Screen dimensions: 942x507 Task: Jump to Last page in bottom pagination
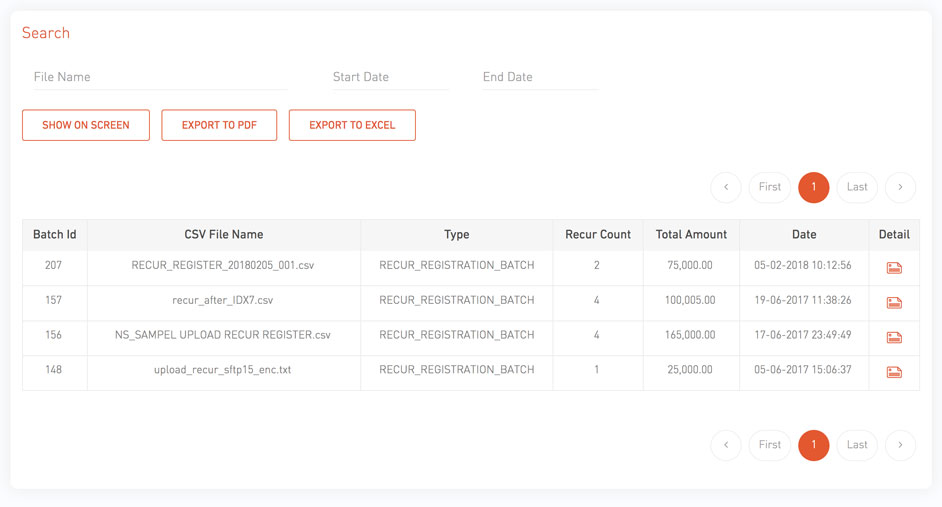coord(857,445)
